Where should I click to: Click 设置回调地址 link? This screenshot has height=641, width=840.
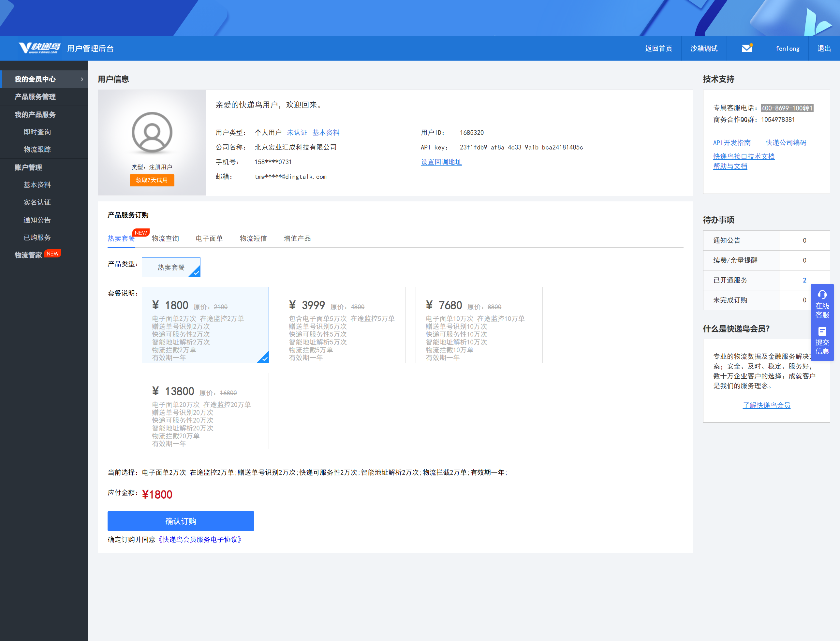coord(441,162)
